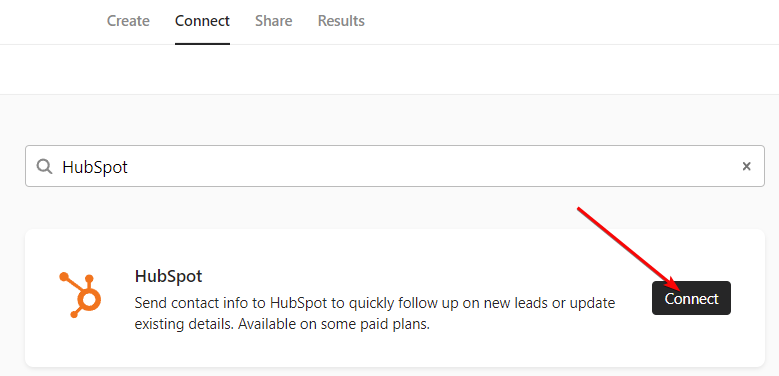
Task: Open the Share tab
Action: tap(274, 21)
